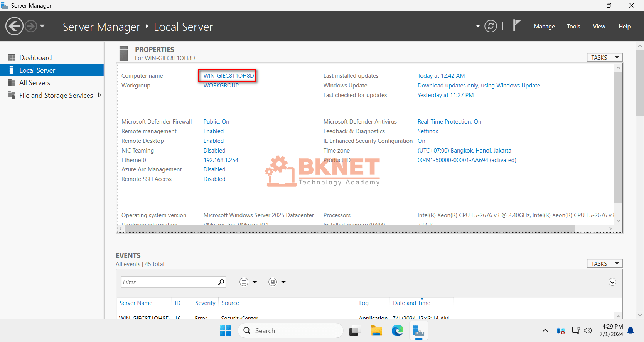Refresh Server Manager with refresh icon
This screenshot has width=644, height=342.
click(491, 26)
